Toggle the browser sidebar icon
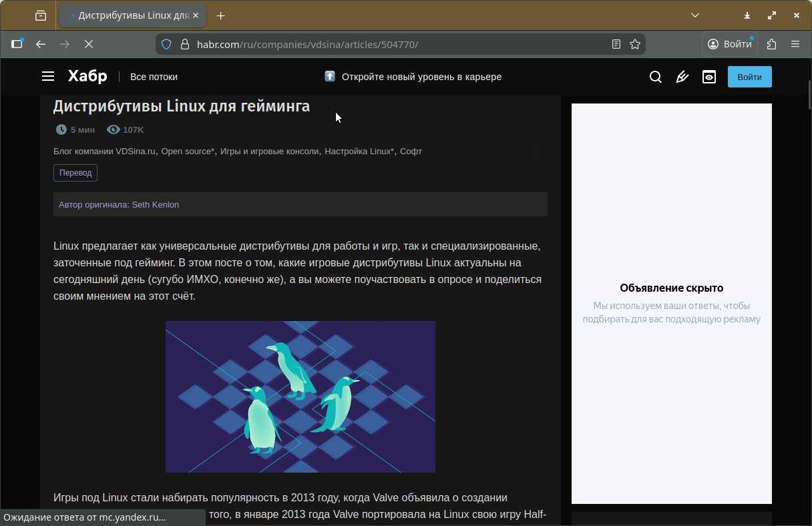The image size is (812, 526). click(x=17, y=44)
